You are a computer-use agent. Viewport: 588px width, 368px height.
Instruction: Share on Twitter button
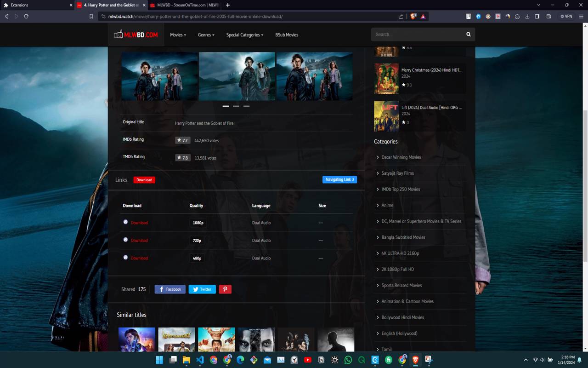[202, 289]
